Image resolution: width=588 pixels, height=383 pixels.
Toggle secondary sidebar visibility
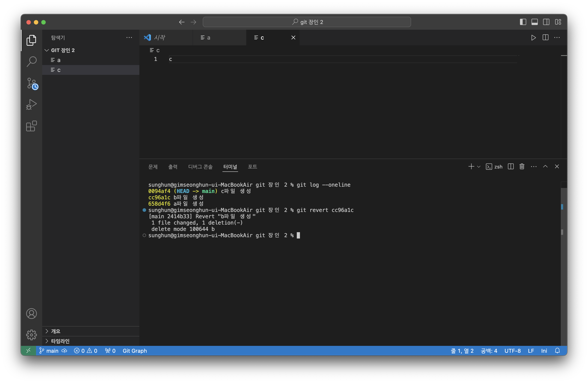(x=546, y=22)
